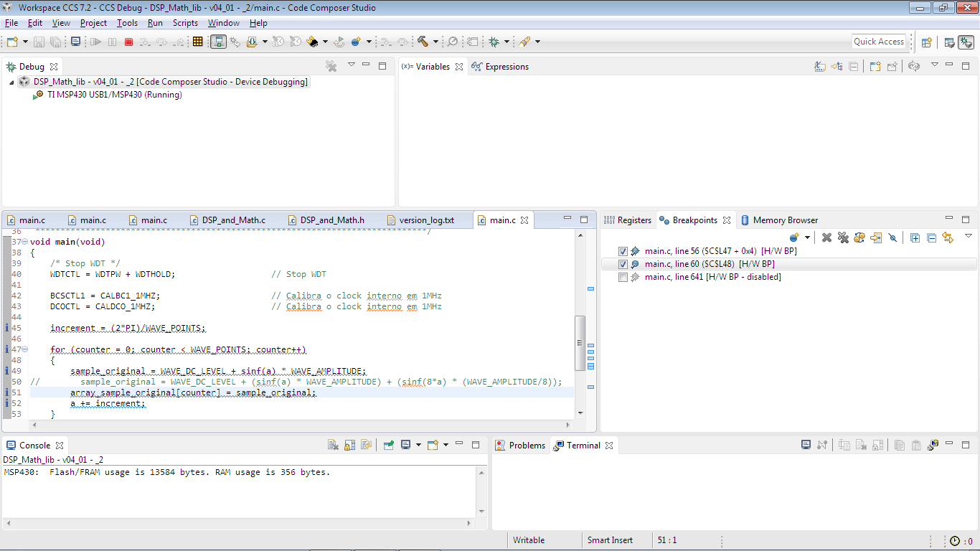Click Link with Debug View arrows icon
980x551 pixels.
coord(948,237)
